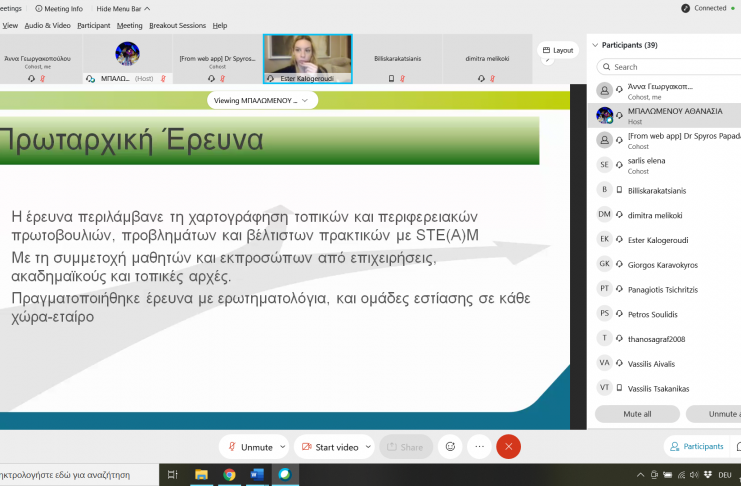Click the Word icon in taskbar

[257, 475]
